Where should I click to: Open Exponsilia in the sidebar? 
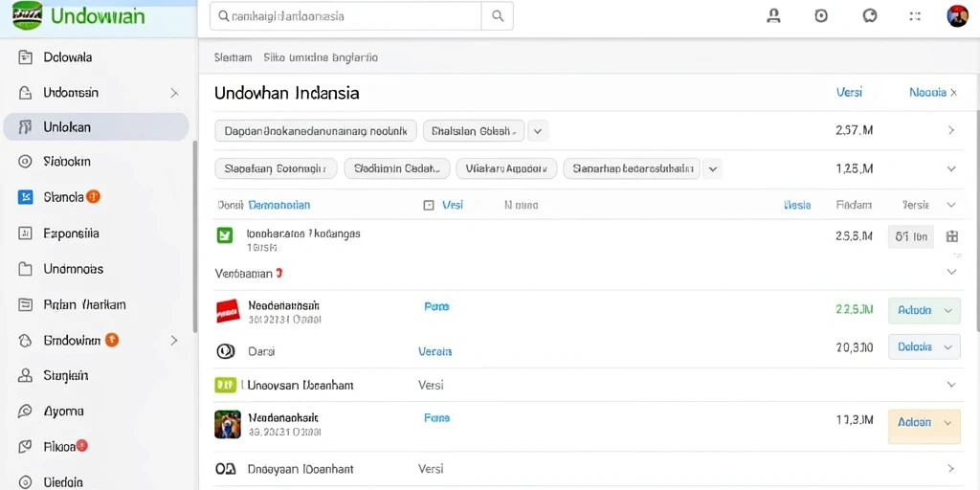(71, 234)
